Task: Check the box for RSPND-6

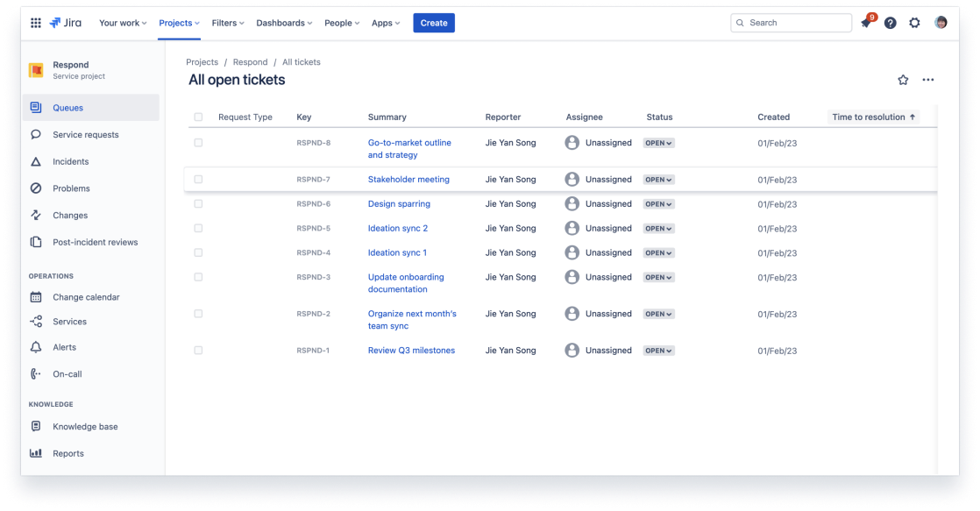Action: pyautogui.click(x=198, y=203)
